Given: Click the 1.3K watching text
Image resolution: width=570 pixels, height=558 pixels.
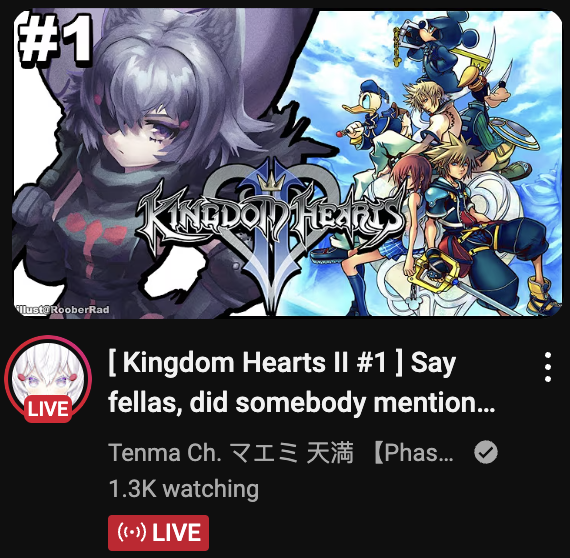Looking at the screenshot, I should (184, 489).
